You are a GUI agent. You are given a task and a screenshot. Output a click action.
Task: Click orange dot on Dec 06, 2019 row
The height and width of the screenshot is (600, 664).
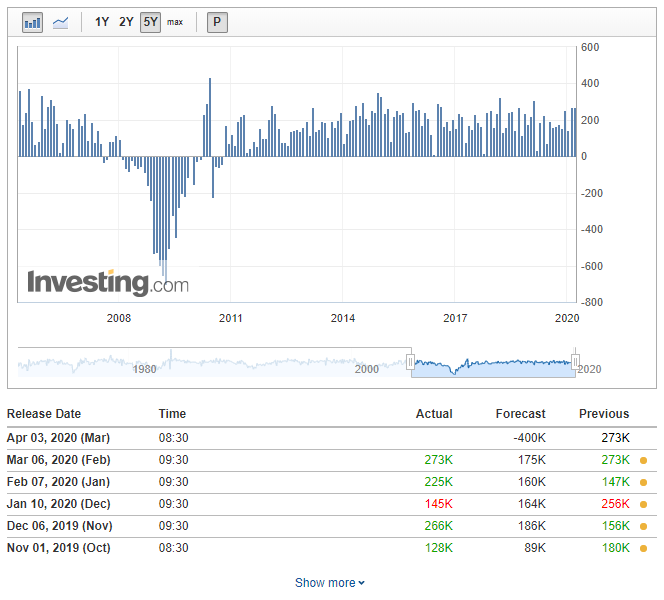coord(643,526)
